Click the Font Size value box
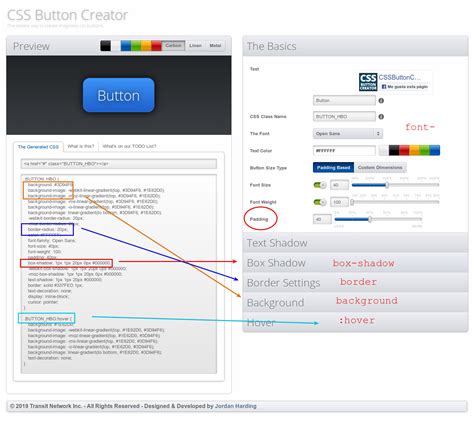The image size is (474, 429). [x=339, y=185]
